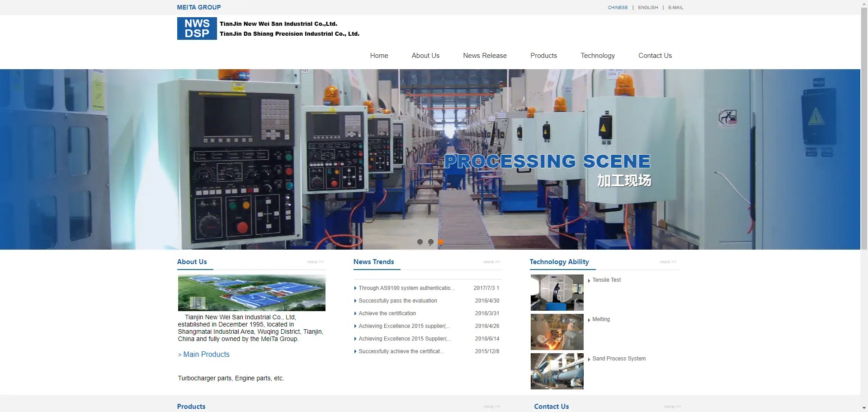
Task: Click the Melting process thumbnail
Action: (x=557, y=332)
